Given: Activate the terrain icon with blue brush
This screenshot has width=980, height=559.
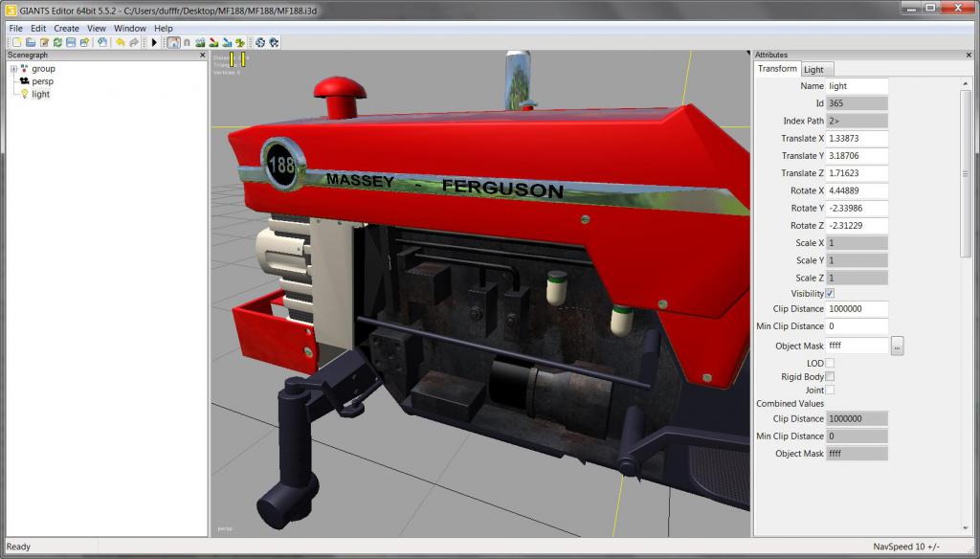Looking at the screenshot, I should click(x=227, y=42).
